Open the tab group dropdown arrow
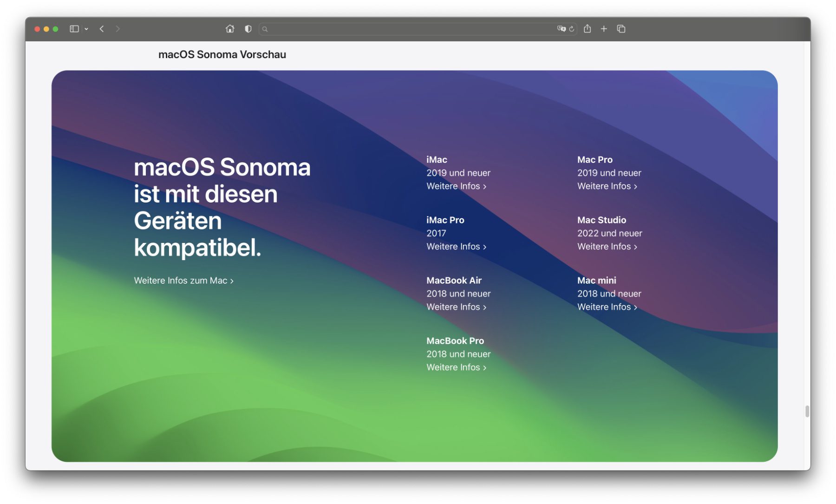 click(86, 29)
